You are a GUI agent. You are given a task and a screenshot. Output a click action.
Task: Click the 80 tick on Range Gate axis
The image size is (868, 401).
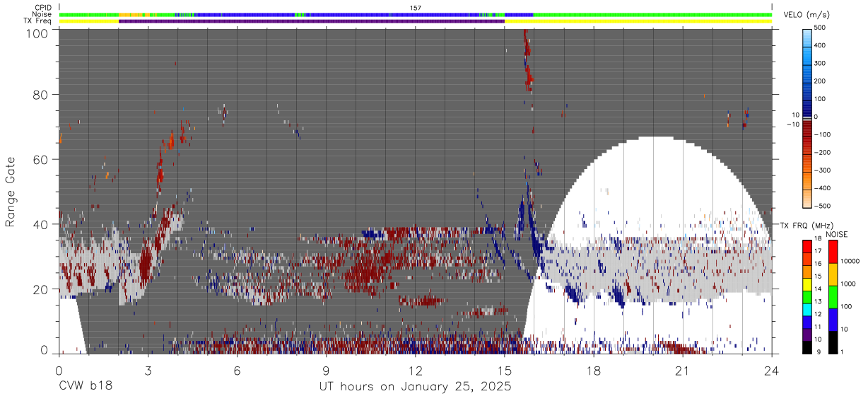[41, 95]
